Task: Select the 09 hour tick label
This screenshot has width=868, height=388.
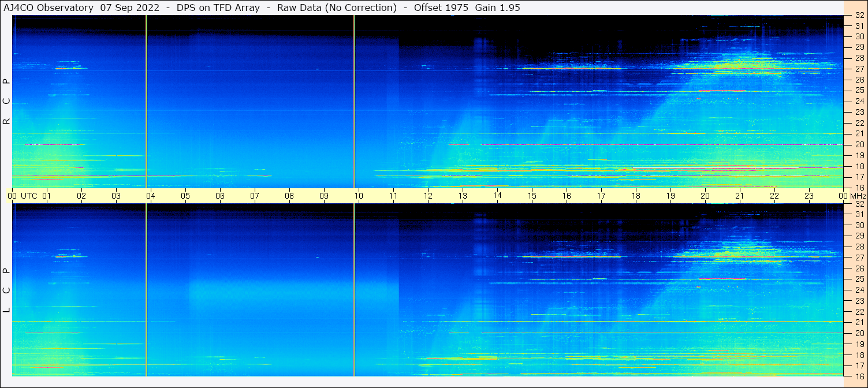Action: point(324,196)
